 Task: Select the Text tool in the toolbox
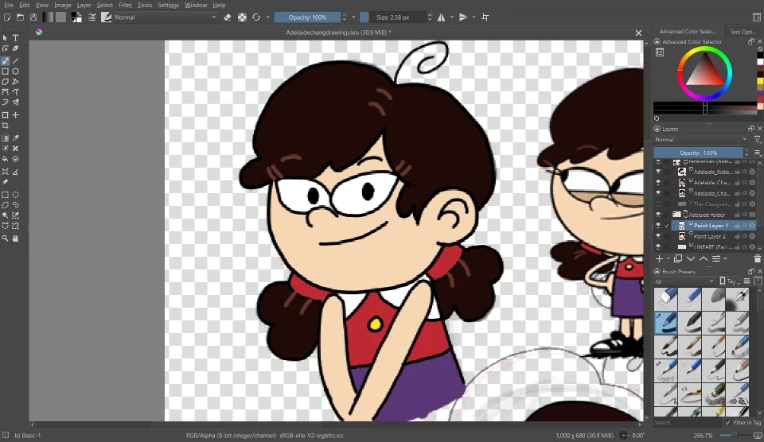point(16,38)
